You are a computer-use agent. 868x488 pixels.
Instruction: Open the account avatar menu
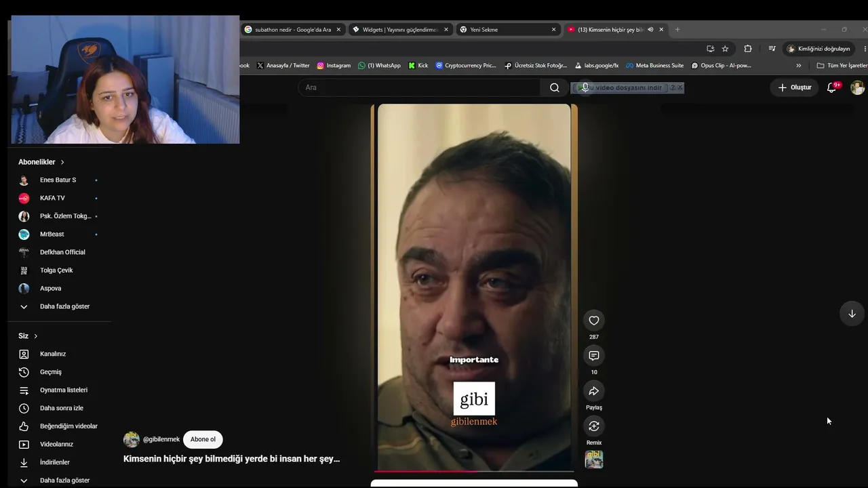coord(857,87)
